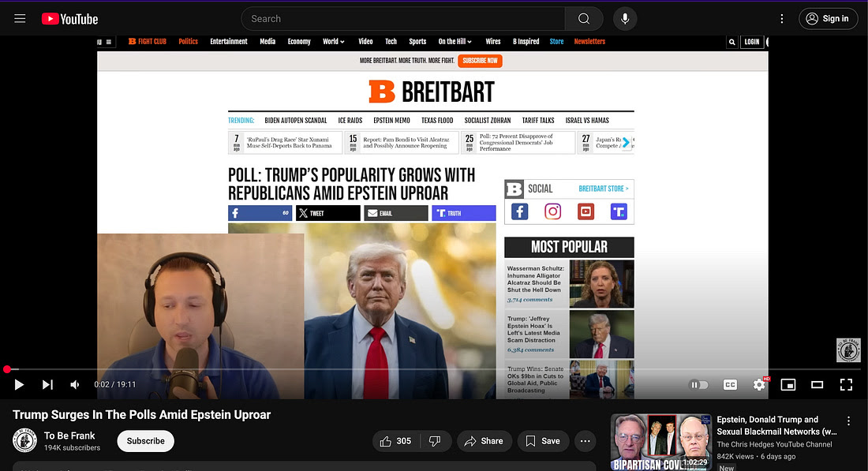Screen dimensions: 868x471
Task: Select the BIDEN AUTOPEN SCANDAL trending topic
Action: [296, 121]
